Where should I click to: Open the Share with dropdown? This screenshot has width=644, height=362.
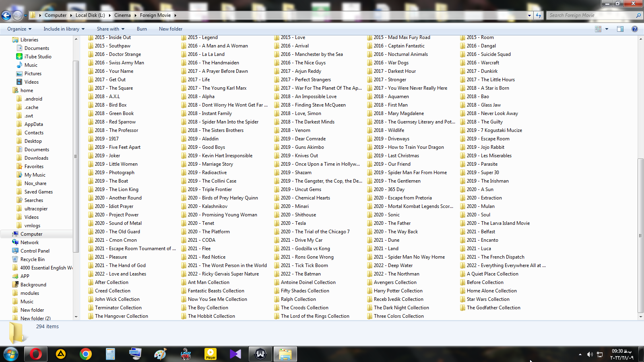coord(111,29)
